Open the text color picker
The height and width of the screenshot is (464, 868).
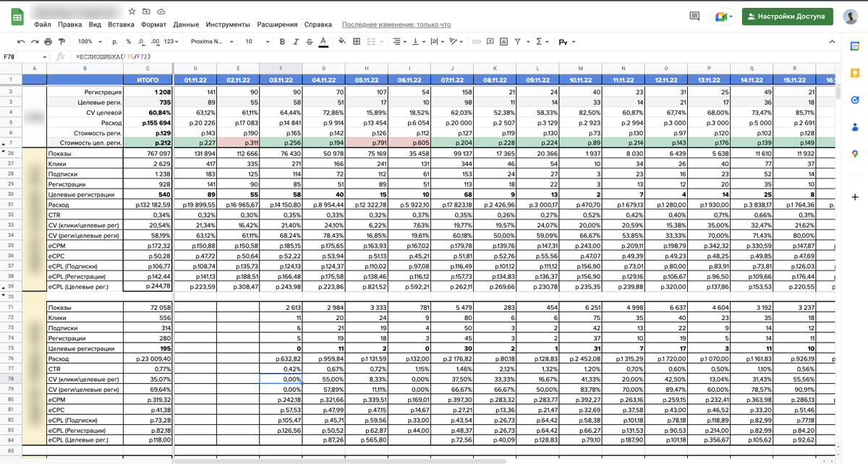pos(323,42)
